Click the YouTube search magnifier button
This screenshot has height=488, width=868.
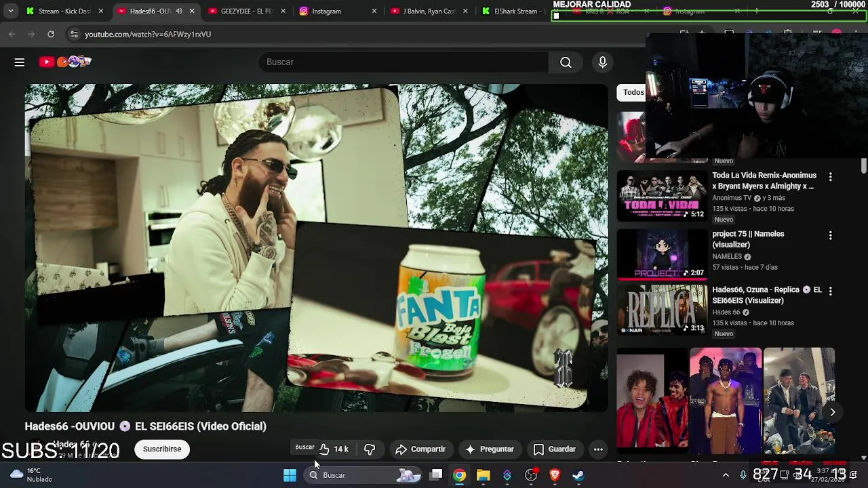566,62
